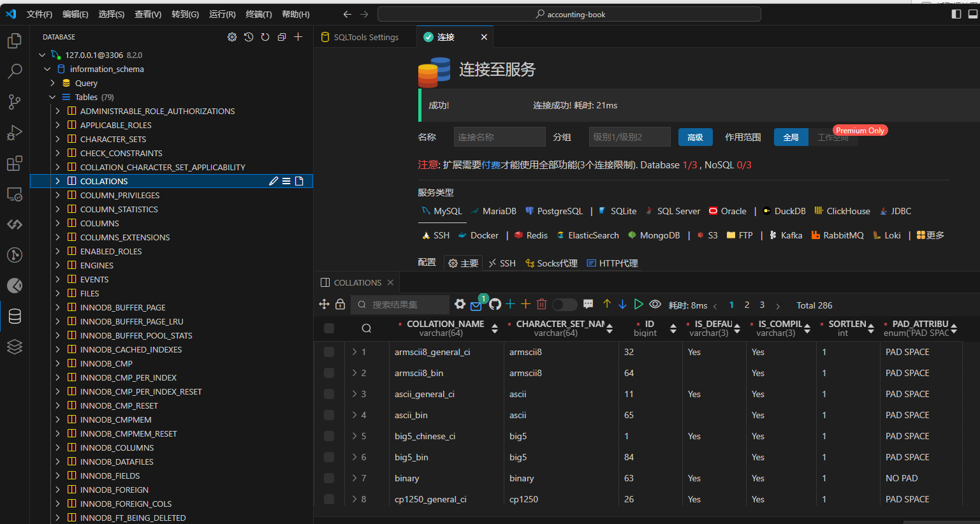
Task: Click the green run query play icon
Action: coord(638,304)
